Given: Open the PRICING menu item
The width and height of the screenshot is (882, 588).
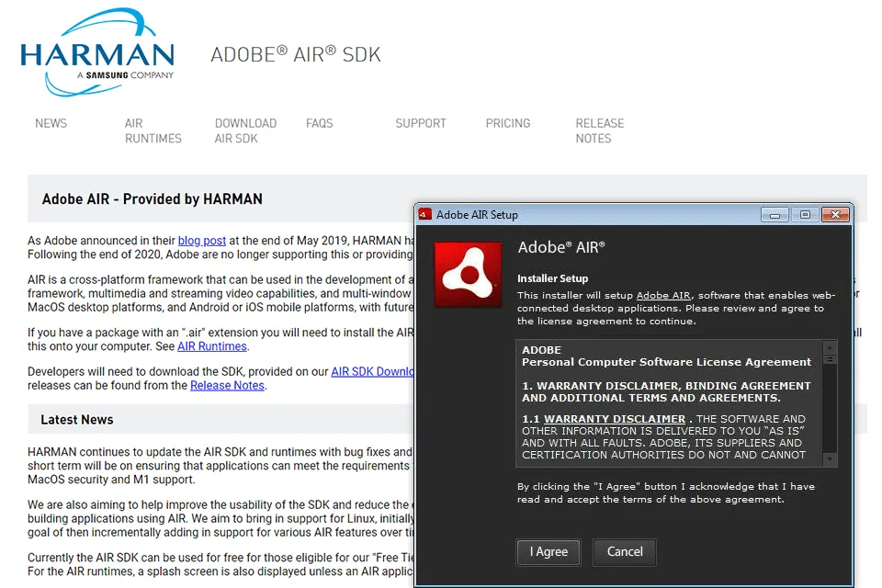Looking at the screenshot, I should (508, 123).
